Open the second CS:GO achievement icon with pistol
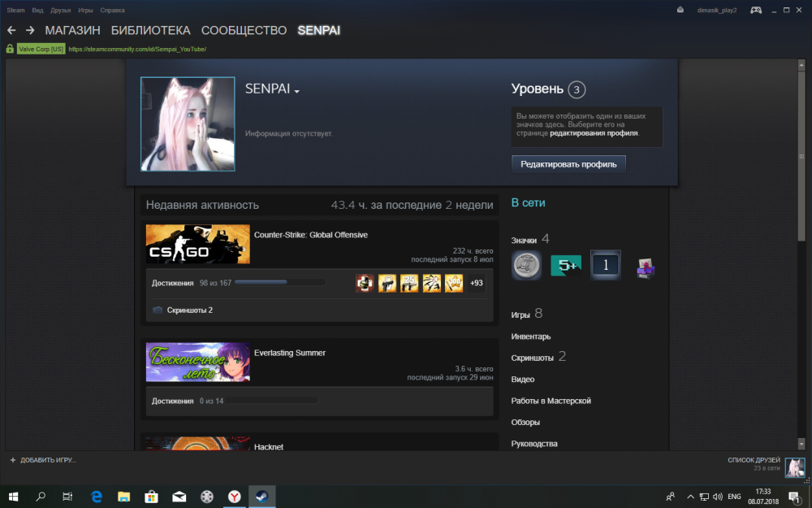 pyautogui.click(x=387, y=283)
